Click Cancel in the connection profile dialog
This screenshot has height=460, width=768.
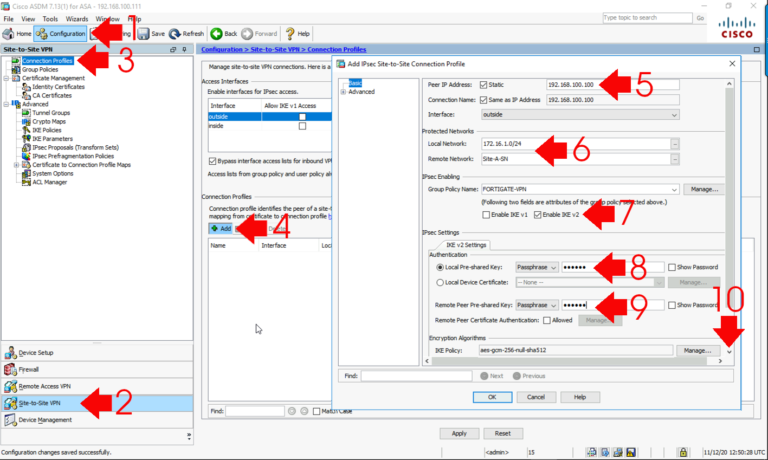tap(536, 397)
